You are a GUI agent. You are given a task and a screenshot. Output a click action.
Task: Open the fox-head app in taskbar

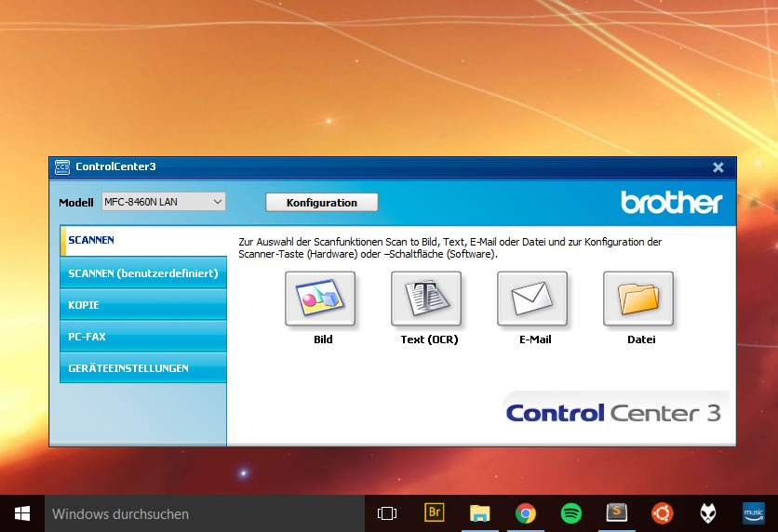pos(708,513)
